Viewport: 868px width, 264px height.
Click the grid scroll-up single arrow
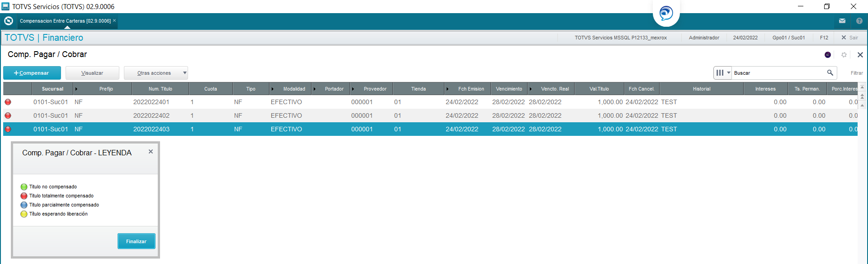pyautogui.click(x=862, y=105)
